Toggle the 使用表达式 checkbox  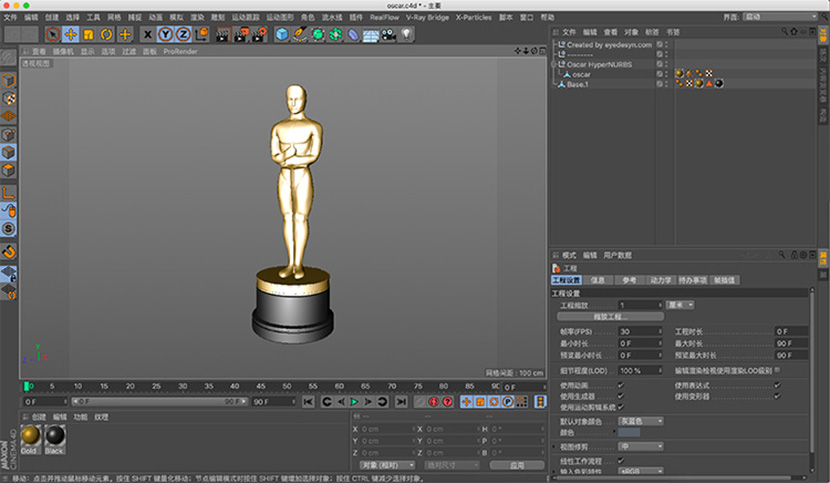(777, 385)
